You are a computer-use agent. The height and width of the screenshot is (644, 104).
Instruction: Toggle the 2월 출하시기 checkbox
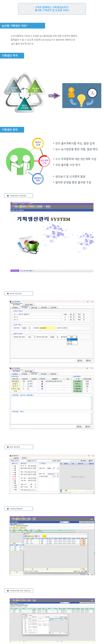(x=13, y=468)
